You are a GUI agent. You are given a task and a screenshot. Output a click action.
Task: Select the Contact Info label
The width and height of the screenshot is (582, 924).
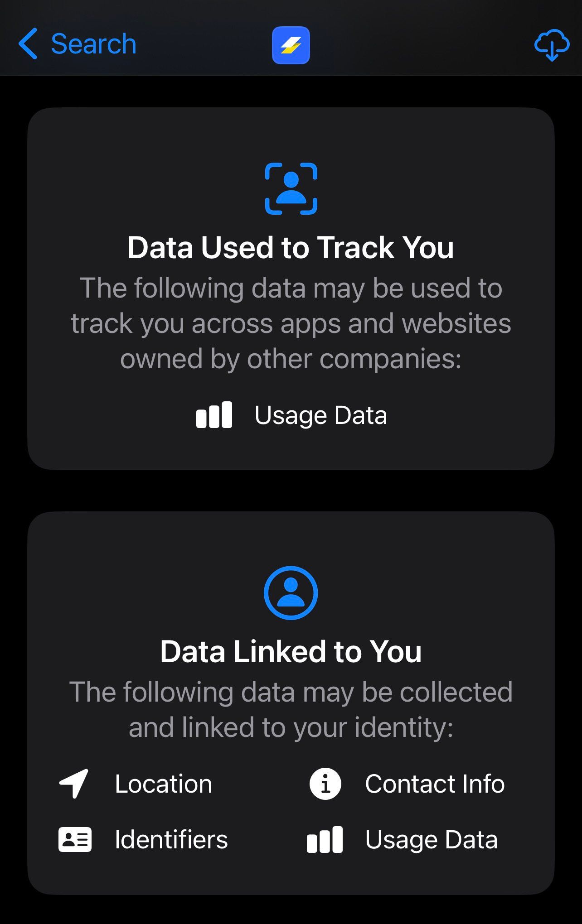435,784
